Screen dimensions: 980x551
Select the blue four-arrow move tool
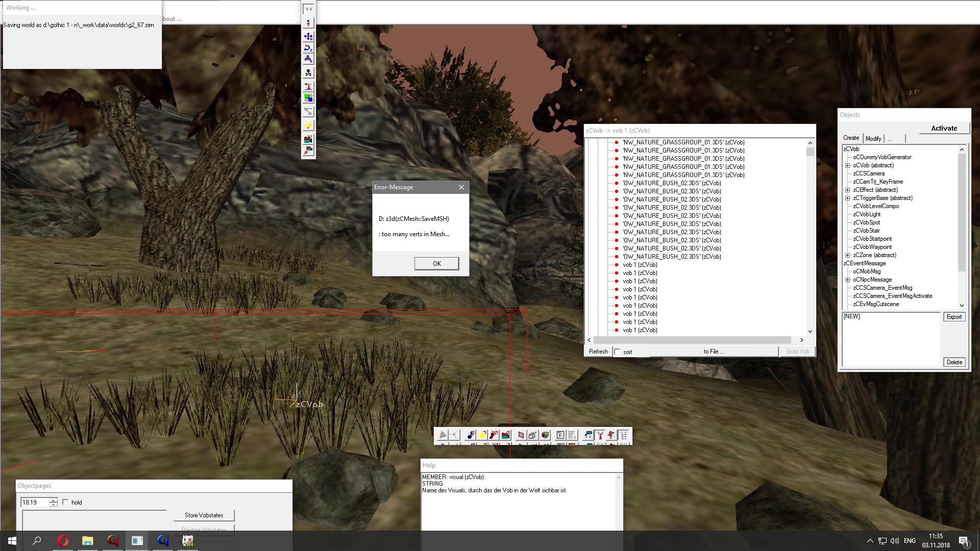(308, 36)
